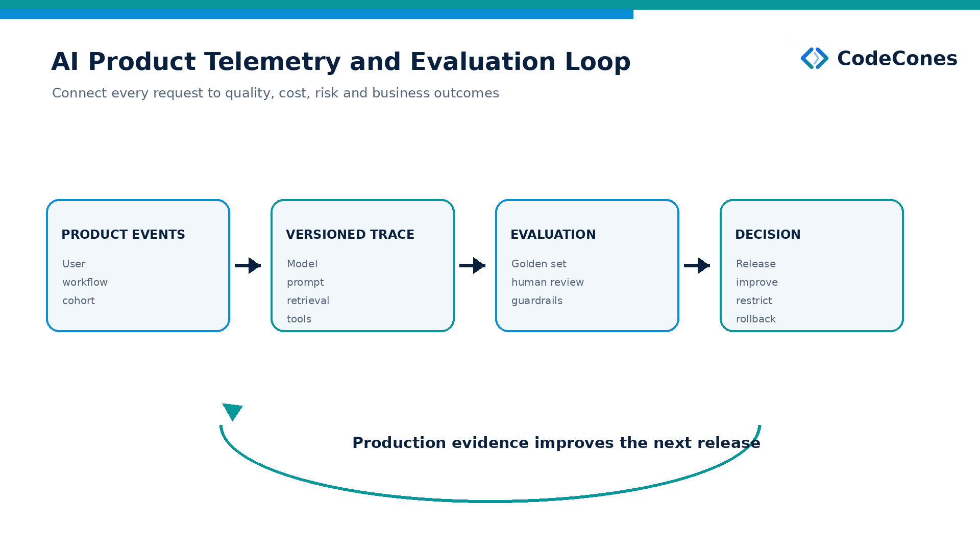Viewport: 980px width, 551px height.
Task: Select the DECISION heading
Action: (x=768, y=235)
